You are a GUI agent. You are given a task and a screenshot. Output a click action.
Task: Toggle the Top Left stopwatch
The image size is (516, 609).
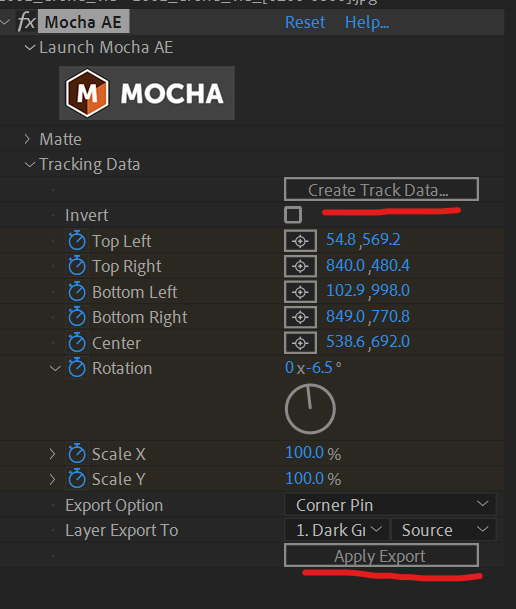point(76,241)
